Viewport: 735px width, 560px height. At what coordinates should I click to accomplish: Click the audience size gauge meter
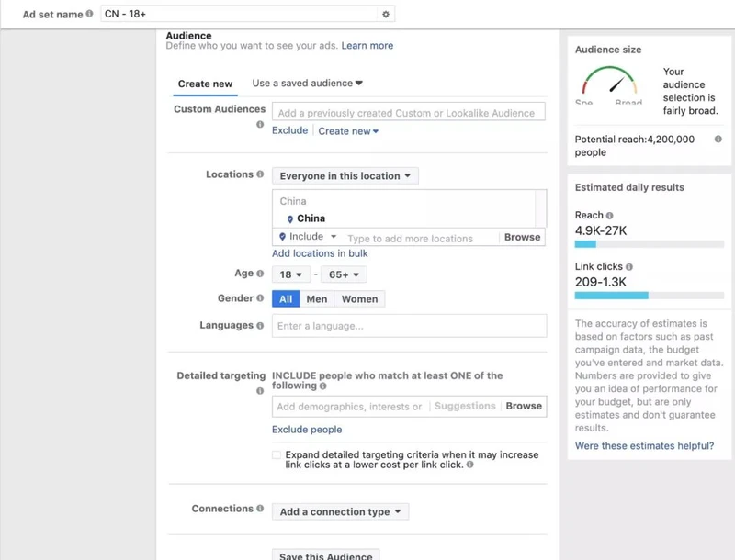coord(609,85)
